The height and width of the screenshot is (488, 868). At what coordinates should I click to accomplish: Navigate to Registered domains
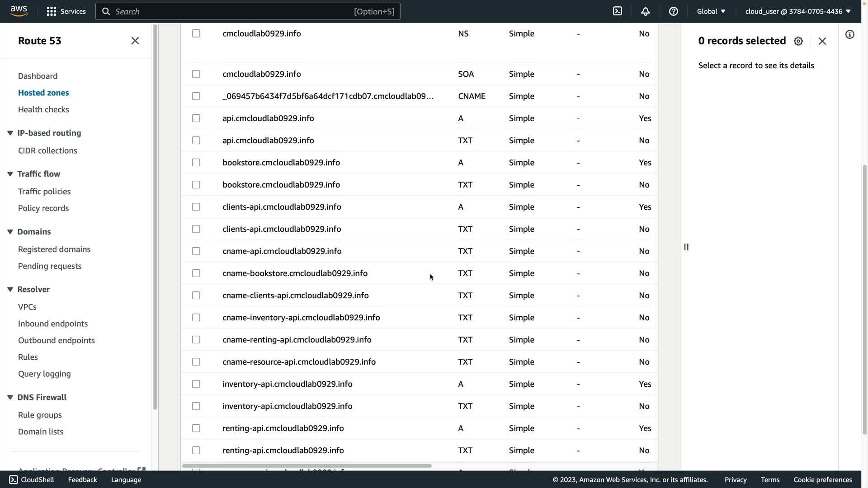(x=54, y=249)
